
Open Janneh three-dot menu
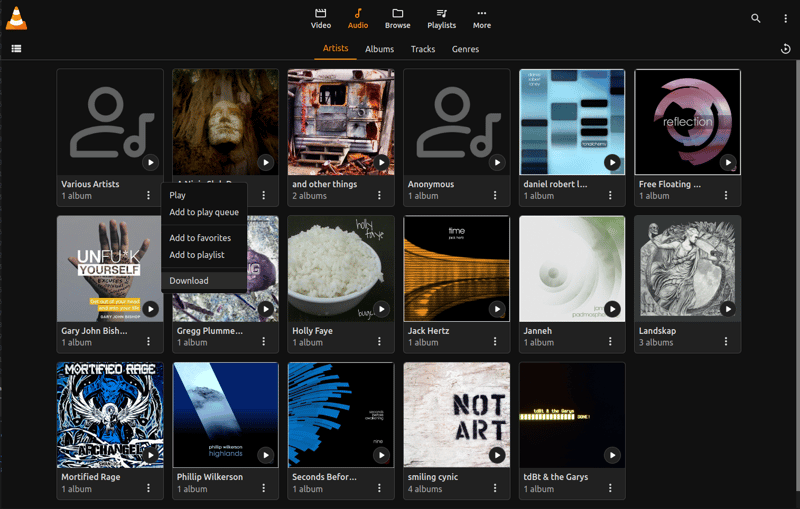[x=610, y=342]
